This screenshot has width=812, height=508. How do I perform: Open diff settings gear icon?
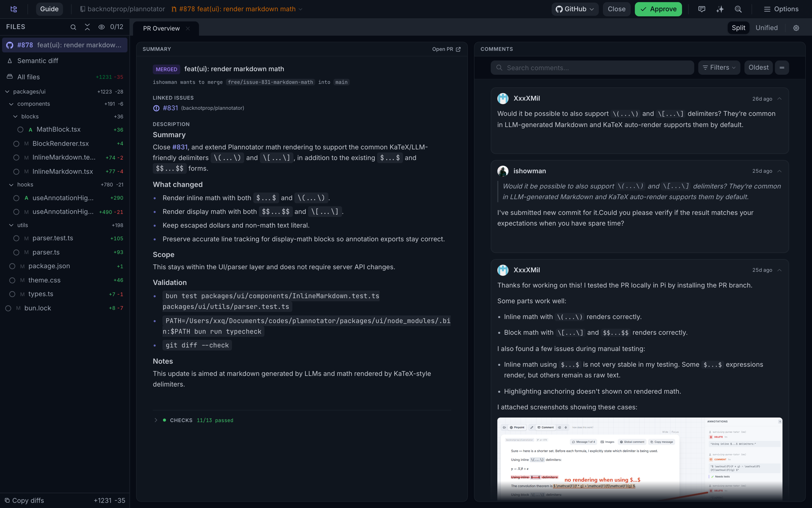click(x=796, y=28)
